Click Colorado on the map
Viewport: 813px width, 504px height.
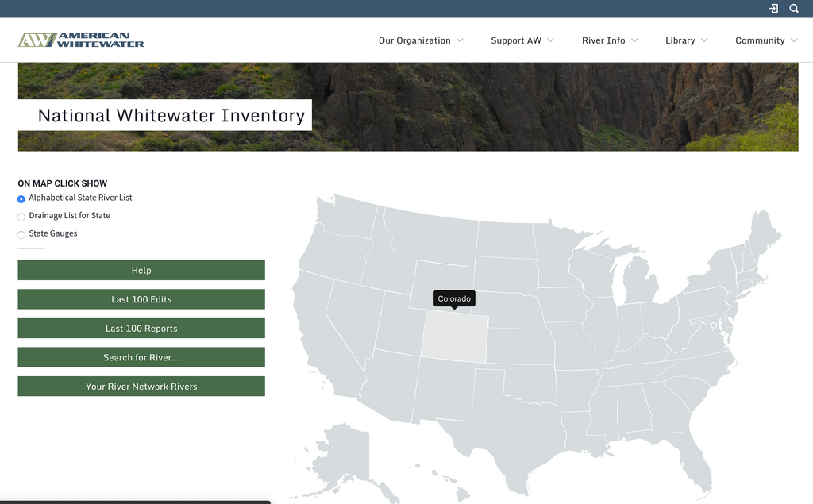[454, 337]
